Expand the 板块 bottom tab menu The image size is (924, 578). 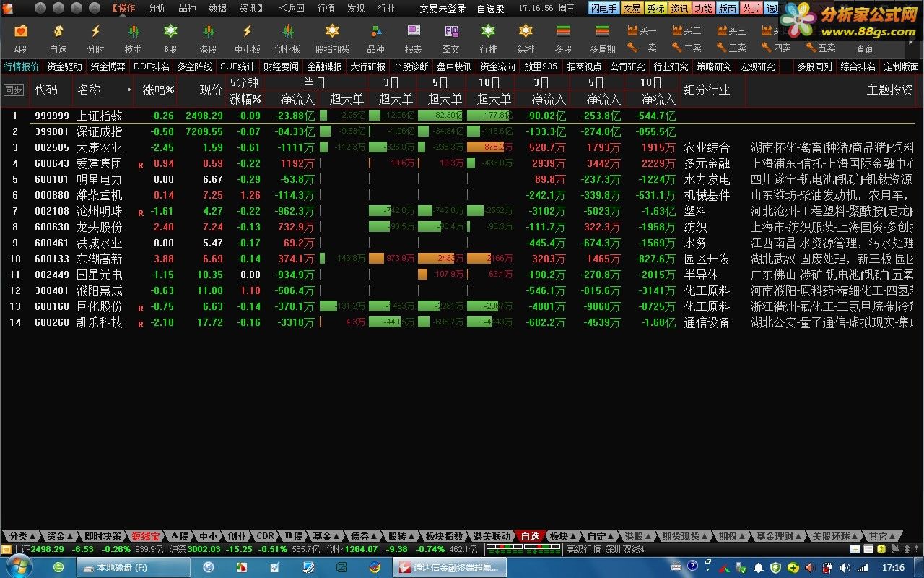pyautogui.click(x=563, y=536)
